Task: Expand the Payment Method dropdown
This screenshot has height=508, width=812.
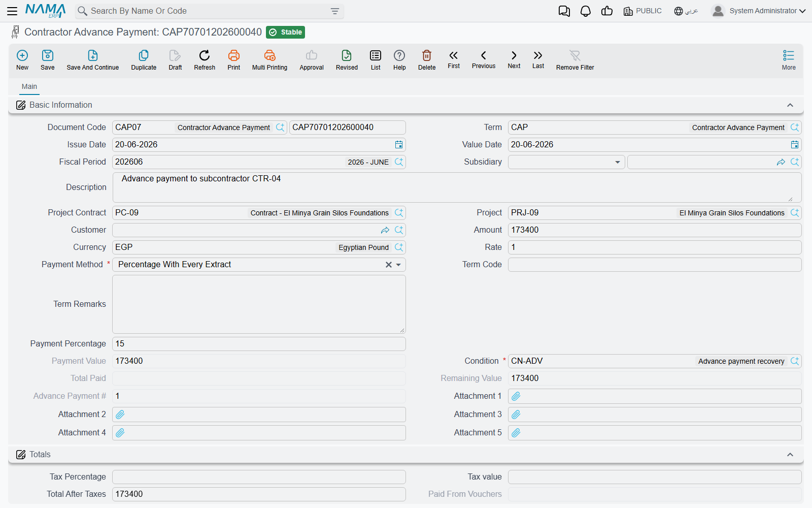Action: [398, 265]
